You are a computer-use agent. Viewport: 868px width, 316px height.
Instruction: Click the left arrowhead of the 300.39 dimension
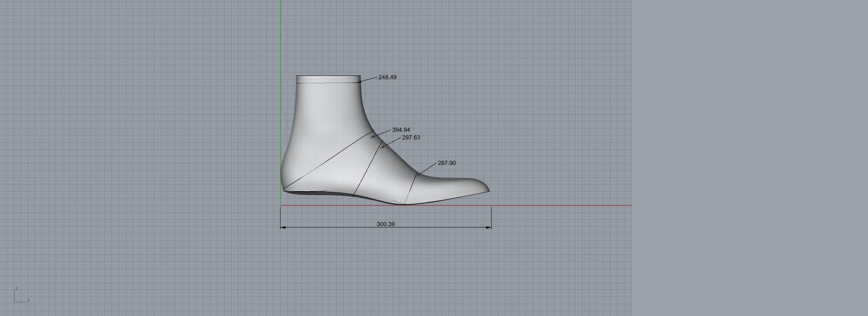282,228
